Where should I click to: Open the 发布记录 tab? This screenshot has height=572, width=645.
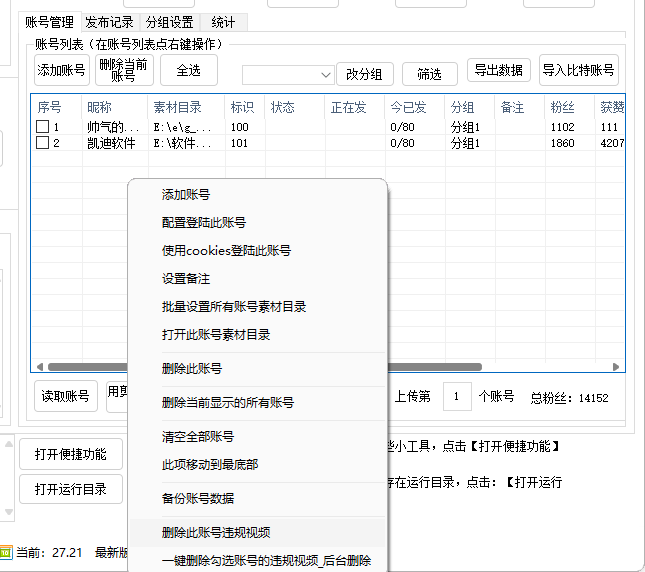click(109, 22)
